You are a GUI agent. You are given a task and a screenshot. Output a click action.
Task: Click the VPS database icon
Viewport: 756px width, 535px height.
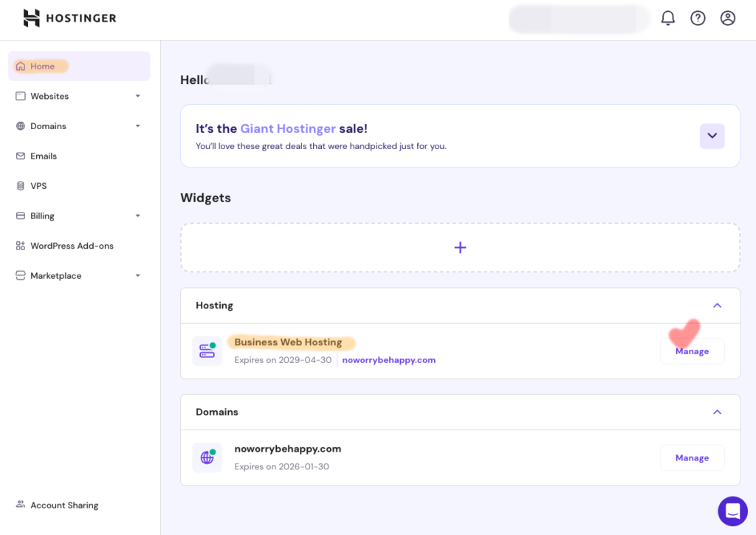[20, 186]
